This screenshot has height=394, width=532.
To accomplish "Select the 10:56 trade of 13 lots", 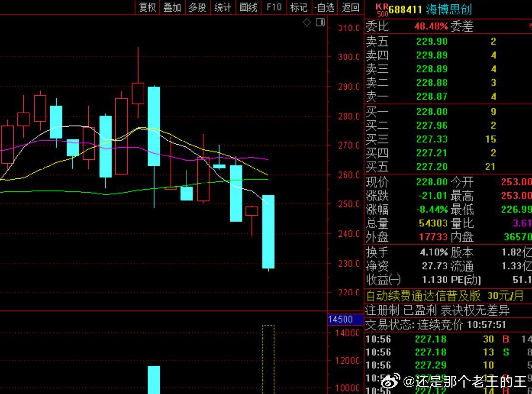I will tap(448, 352).
